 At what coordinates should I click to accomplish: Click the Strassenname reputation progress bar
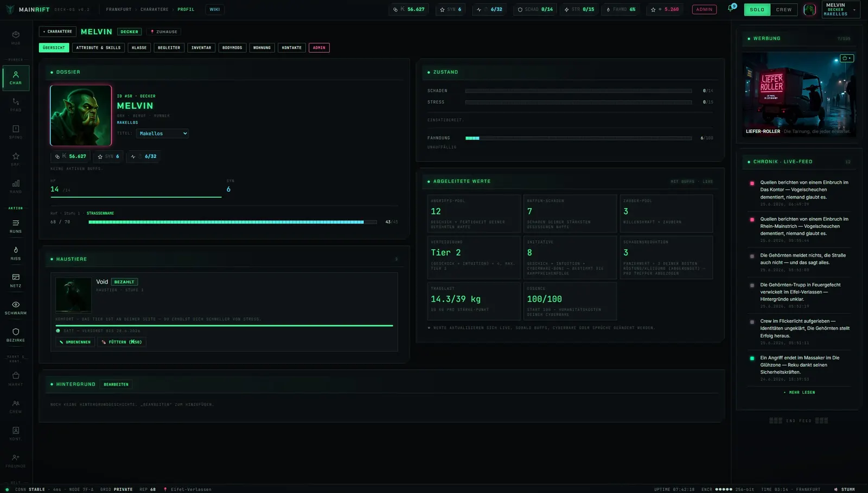coord(232,222)
